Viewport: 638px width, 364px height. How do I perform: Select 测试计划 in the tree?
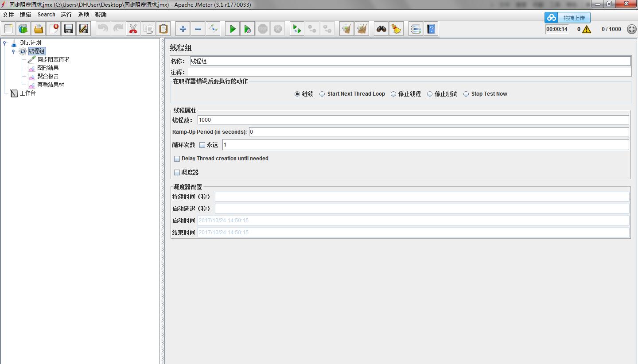tap(30, 43)
